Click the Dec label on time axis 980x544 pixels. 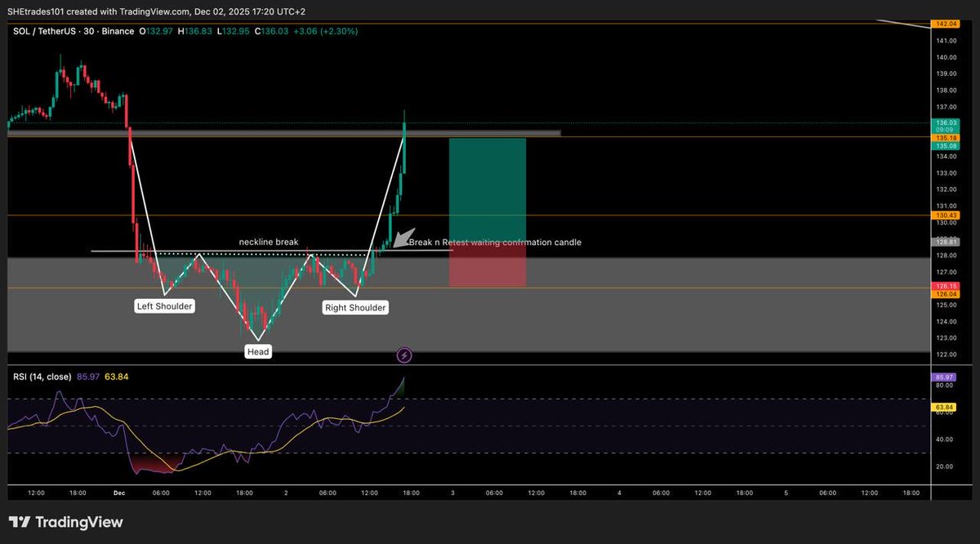[x=119, y=493]
